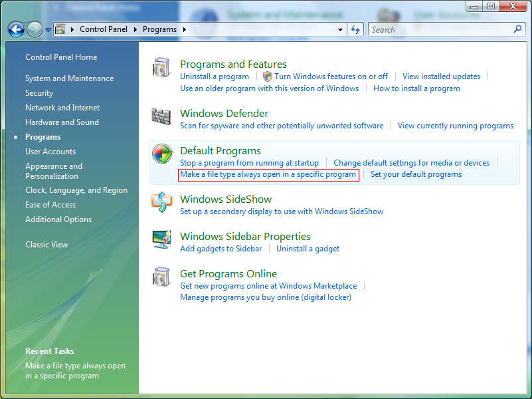532x399 pixels.
Task: Close the Control Panel window
Action: (x=513, y=6)
